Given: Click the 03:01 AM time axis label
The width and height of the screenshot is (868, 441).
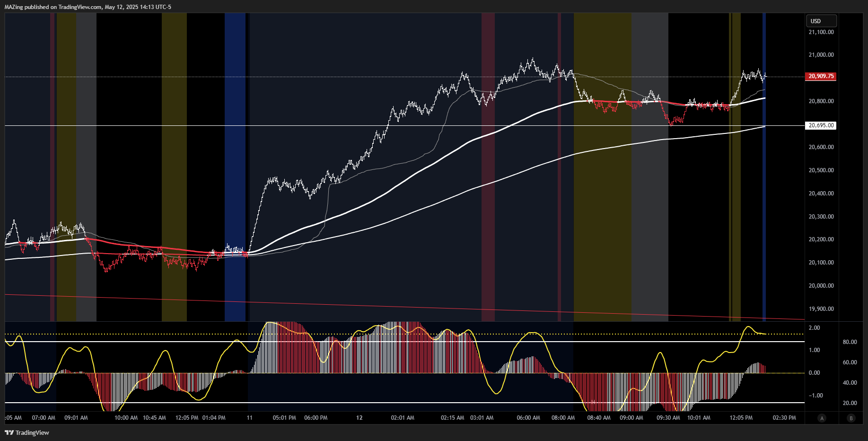Looking at the screenshot, I should (x=482, y=418).
